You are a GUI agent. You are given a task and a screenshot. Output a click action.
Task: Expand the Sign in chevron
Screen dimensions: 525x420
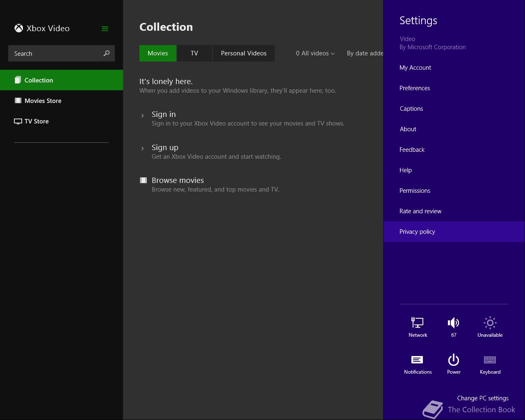tap(142, 115)
